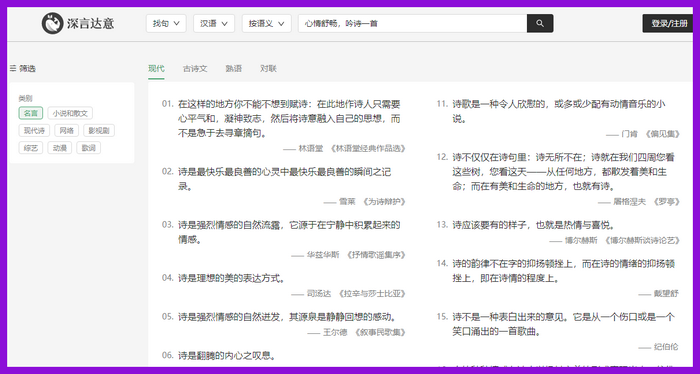Click result 03 ending 宁静中积累起来的情感
Viewport: 700px width, 374px height.
point(289,232)
